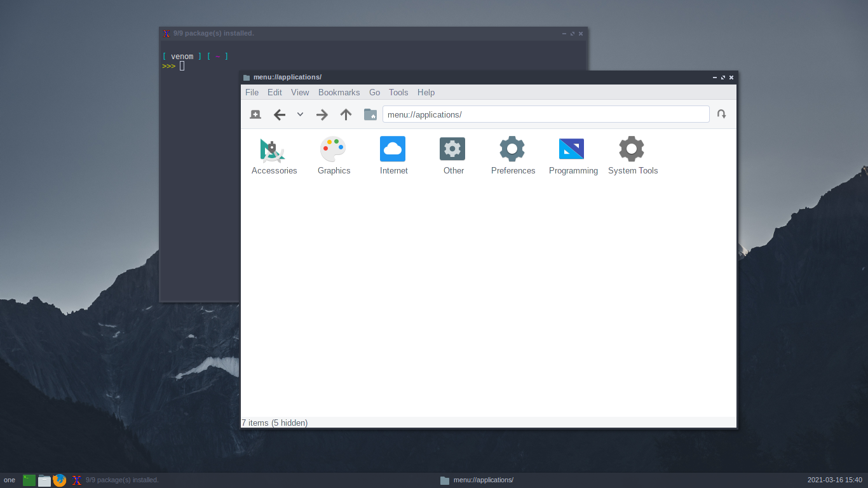The height and width of the screenshot is (488, 868).
Task: Click the taskbar date and time
Action: [x=835, y=480]
